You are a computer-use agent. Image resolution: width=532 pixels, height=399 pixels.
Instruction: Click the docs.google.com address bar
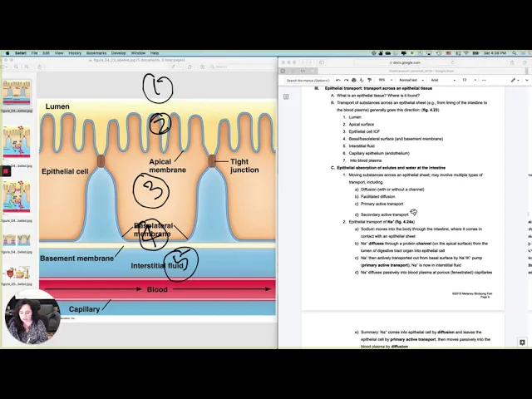(x=405, y=62)
